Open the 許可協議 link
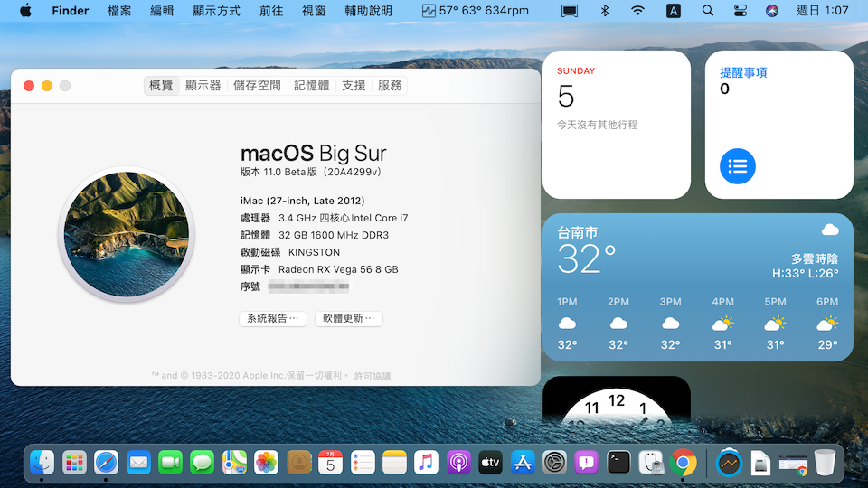The height and width of the screenshot is (488, 868). (x=373, y=376)
